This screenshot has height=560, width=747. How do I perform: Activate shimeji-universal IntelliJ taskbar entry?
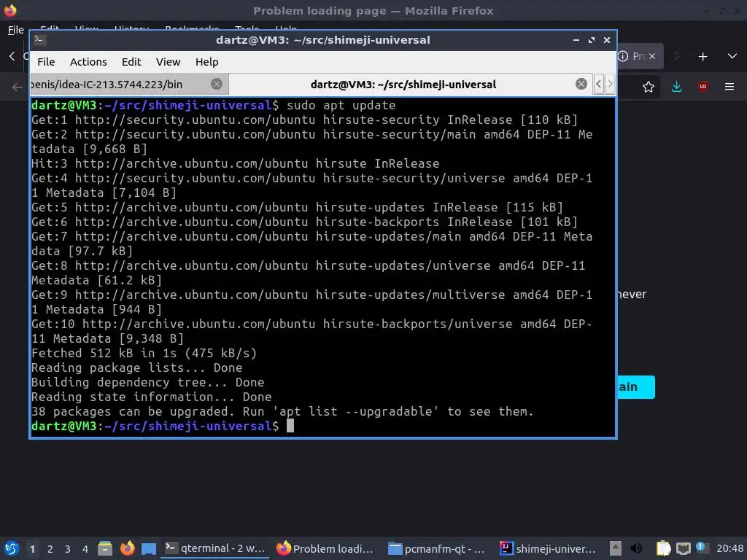point(549,548)
